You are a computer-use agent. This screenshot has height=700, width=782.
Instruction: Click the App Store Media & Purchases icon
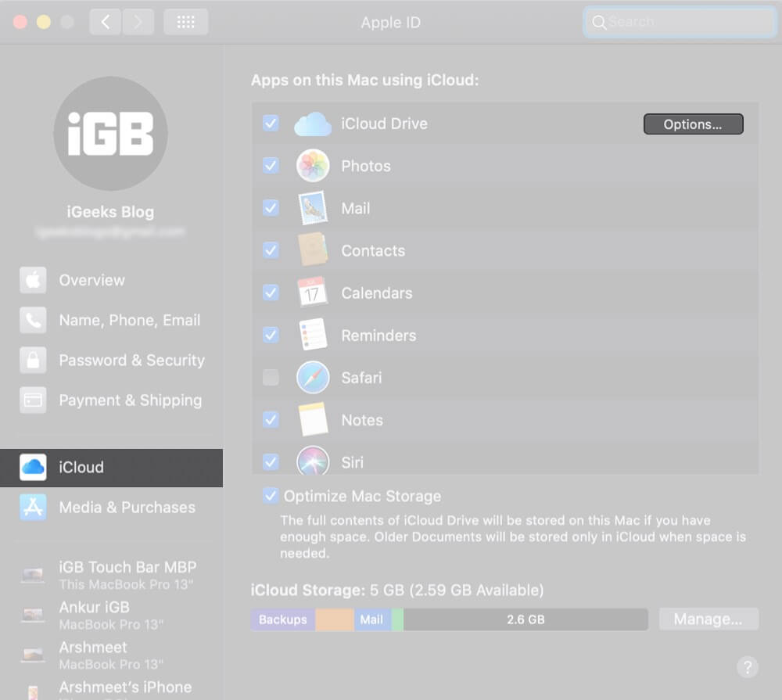(x=33, y=507)
